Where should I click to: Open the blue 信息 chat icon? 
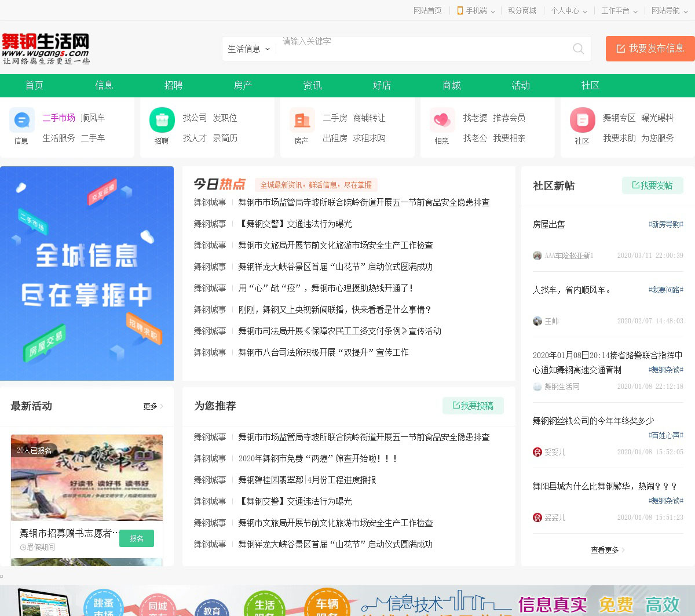click(x=22, y=121)
